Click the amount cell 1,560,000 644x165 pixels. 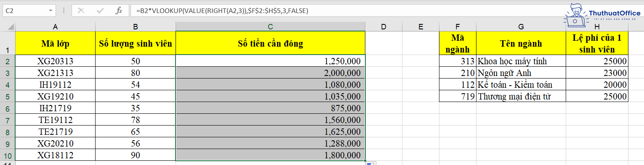click(270, 120)
